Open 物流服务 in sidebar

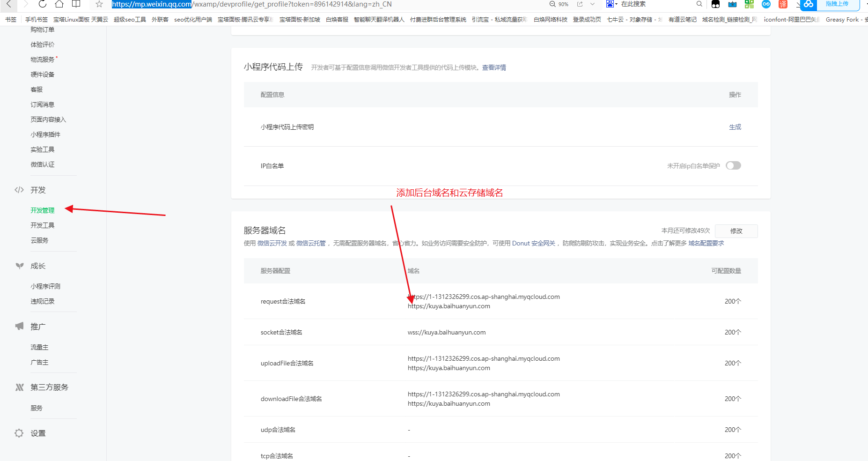43,59
